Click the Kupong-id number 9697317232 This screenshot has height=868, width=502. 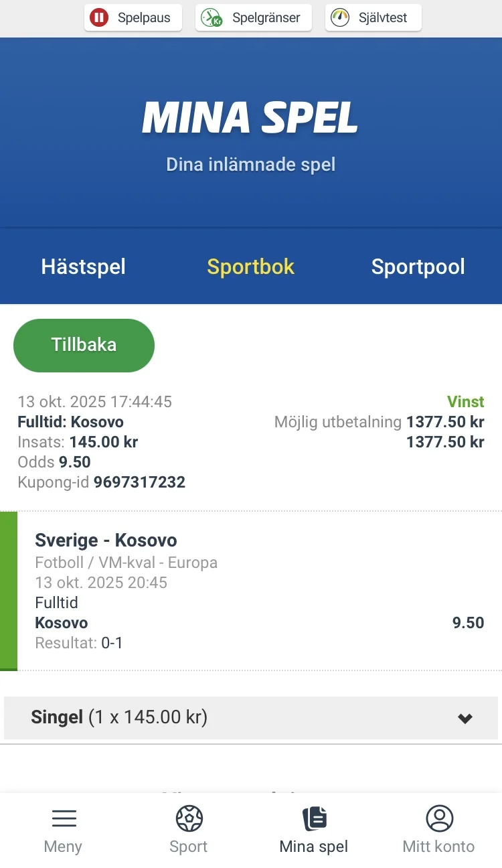(x=139, y=482)
